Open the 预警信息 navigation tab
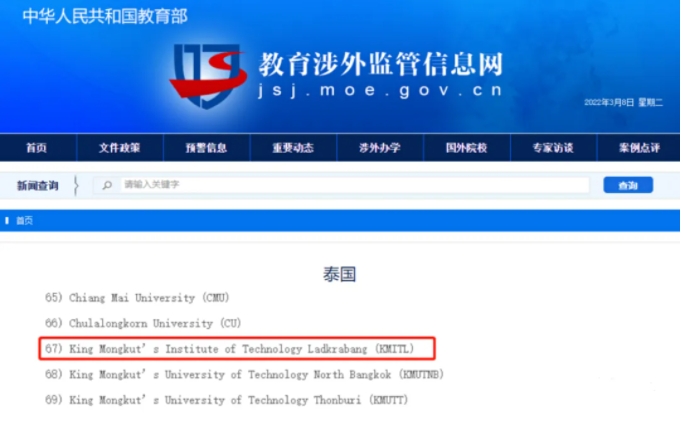The image size is (683, 421). pos(206,148)
